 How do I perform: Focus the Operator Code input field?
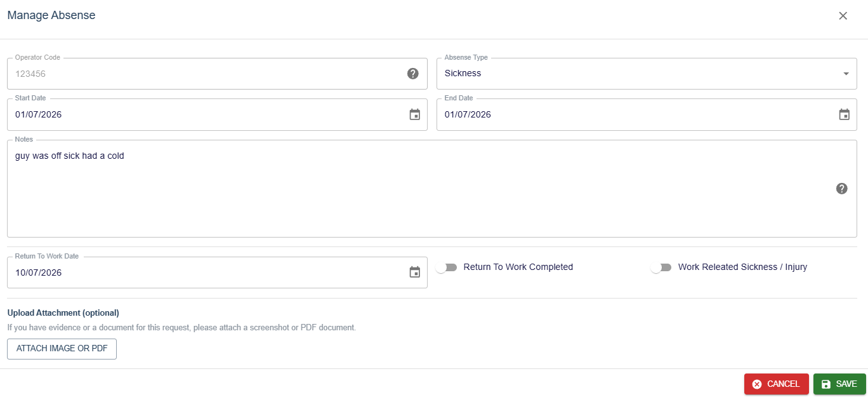[x=217, y=74]
